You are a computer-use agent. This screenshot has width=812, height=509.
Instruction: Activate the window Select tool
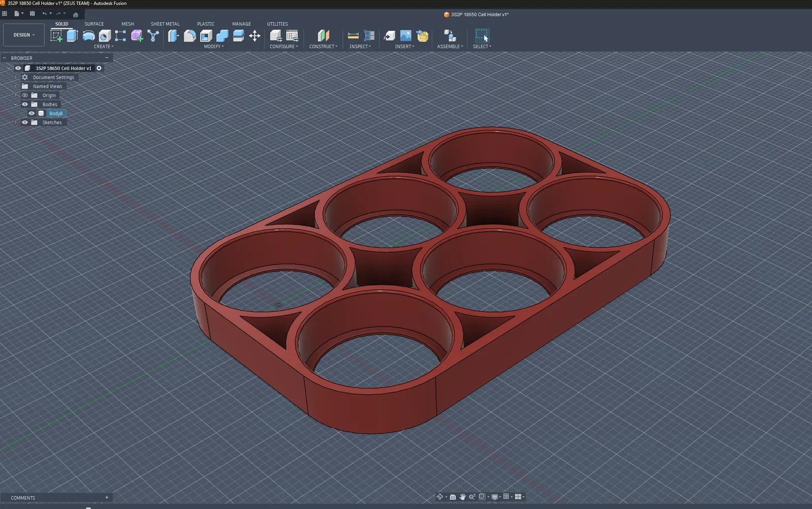(x=482, y=36)
